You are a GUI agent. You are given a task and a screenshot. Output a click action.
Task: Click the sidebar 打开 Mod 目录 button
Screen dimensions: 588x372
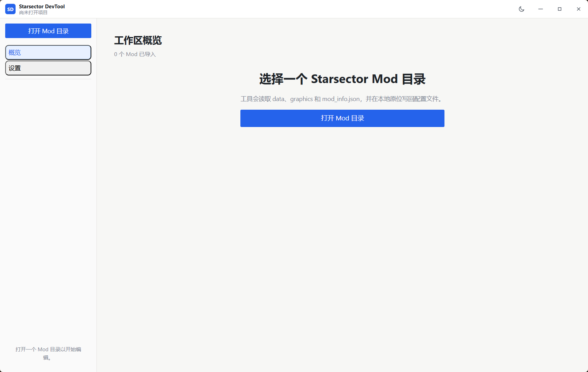click(x=48, y=31)
